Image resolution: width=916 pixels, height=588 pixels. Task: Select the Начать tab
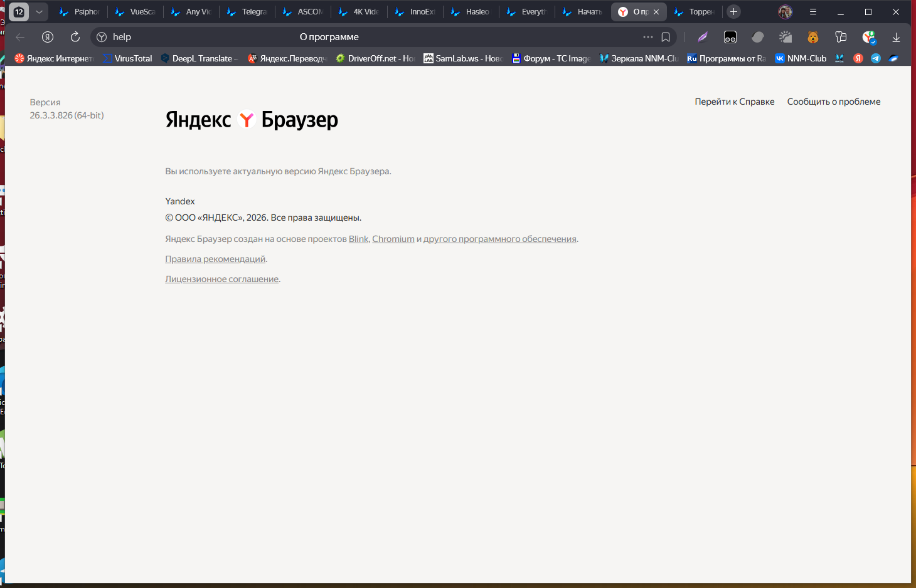pyautogui.click(x=582, y=12)
